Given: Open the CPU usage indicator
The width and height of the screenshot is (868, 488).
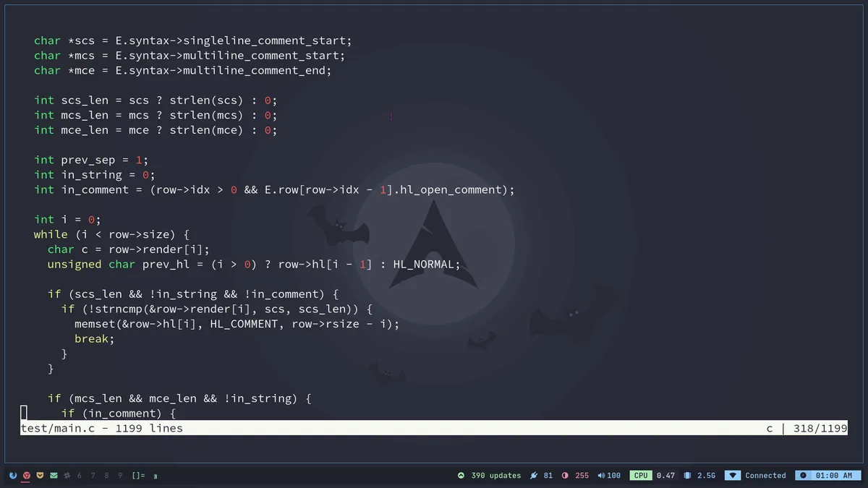Looking at the screenshot, I should pos(640,475).
